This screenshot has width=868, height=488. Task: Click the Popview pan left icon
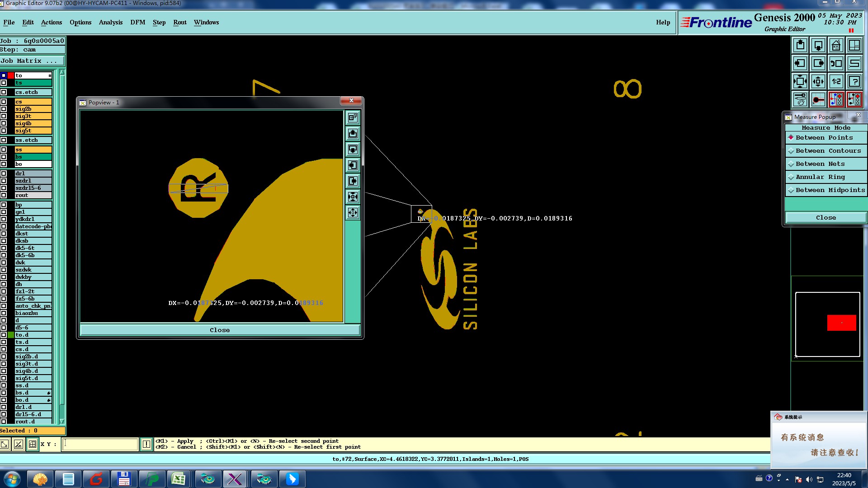coord(353,165)
